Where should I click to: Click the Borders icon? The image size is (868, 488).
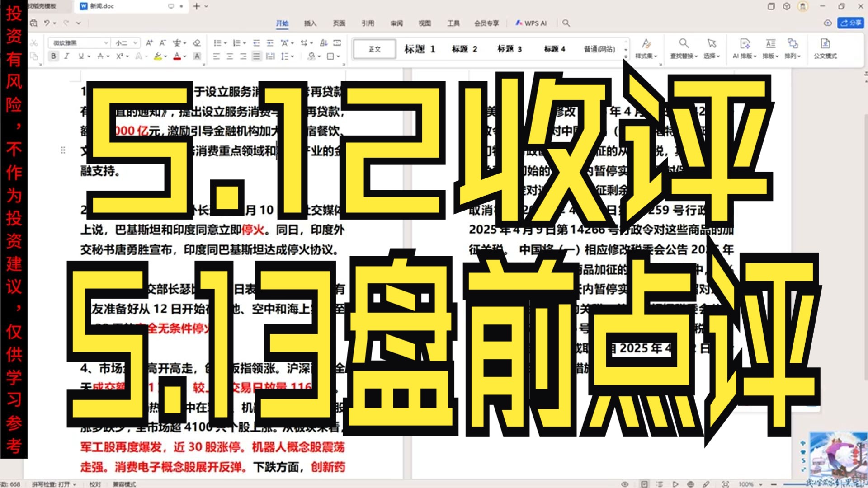[330, 56]
